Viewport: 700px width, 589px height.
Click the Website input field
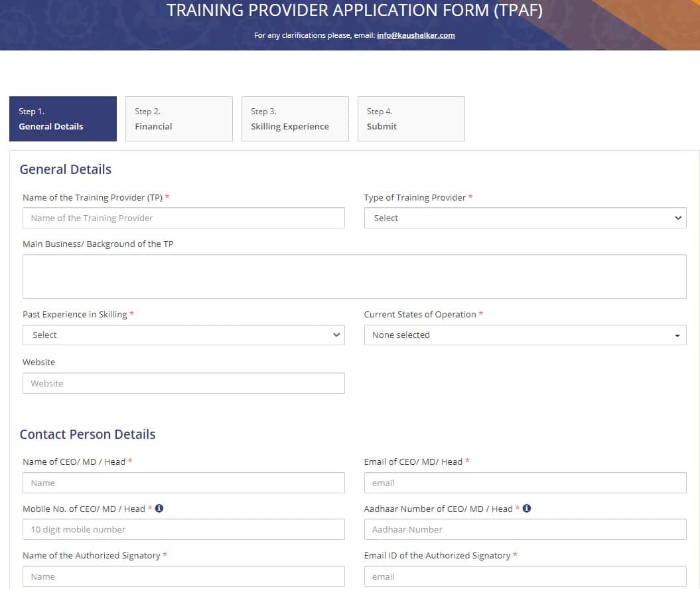(x=184, y=383)
